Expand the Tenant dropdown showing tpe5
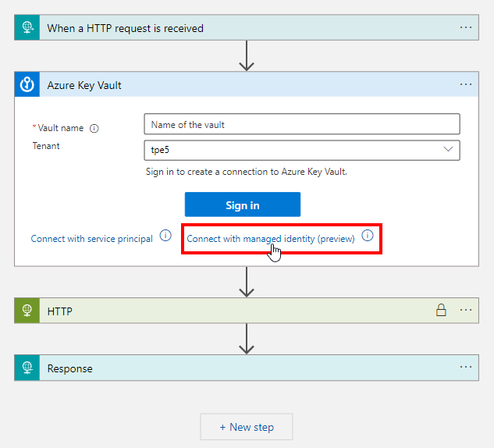This screenshot has width=494, height=448. 302,150
